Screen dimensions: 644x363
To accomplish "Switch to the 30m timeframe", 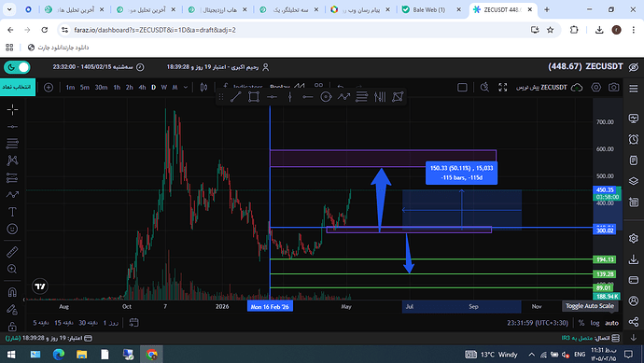I will pos(101,87).
